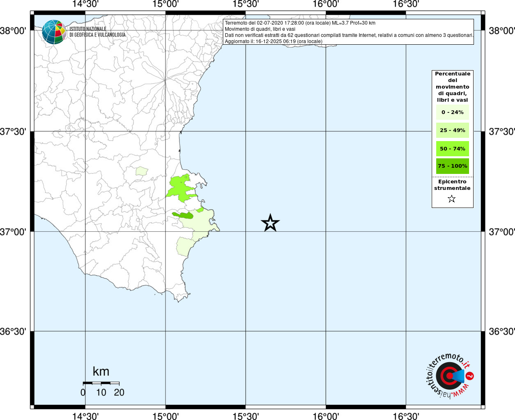Click the haisentitoilterremoto.it logo
Image resolution: width=515 pixels, height=420 pixels.
[x=450, y=377]
